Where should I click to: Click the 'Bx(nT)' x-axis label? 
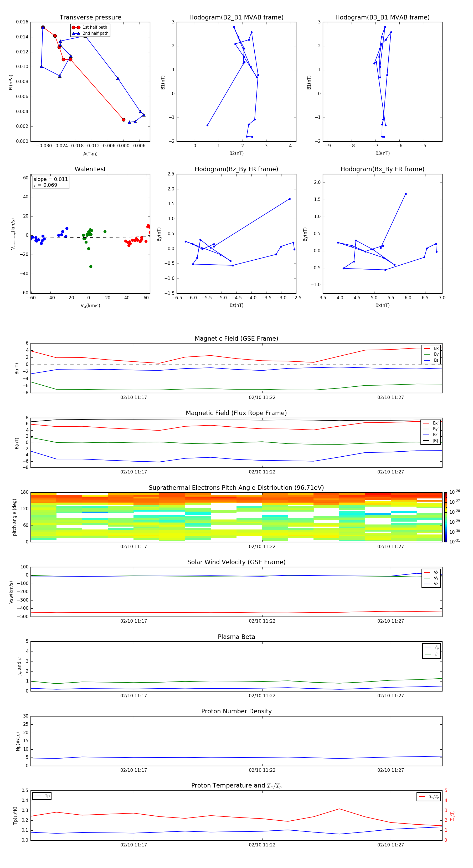coord(382,305)
